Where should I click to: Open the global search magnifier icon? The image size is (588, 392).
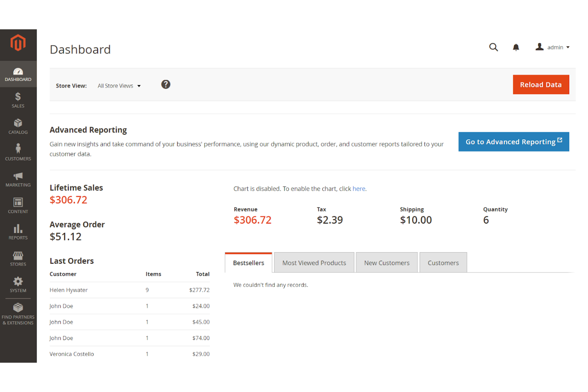(493, 47)
